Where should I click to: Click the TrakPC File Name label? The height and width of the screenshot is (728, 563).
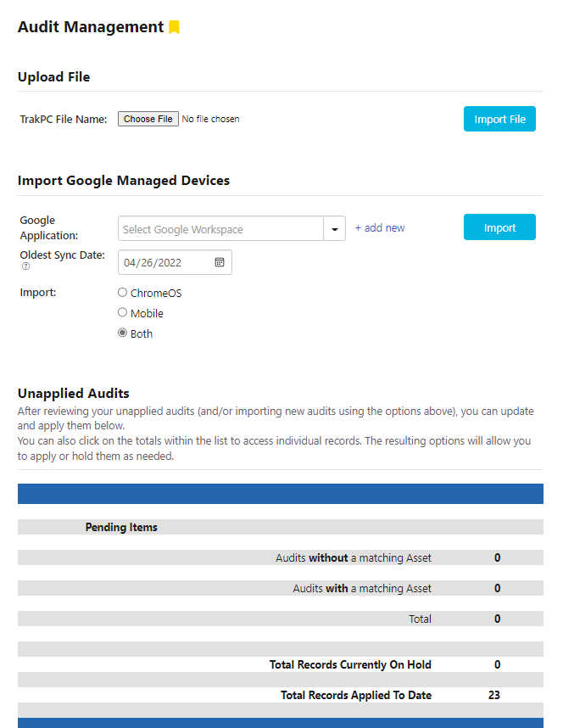(x=63, y=120)
